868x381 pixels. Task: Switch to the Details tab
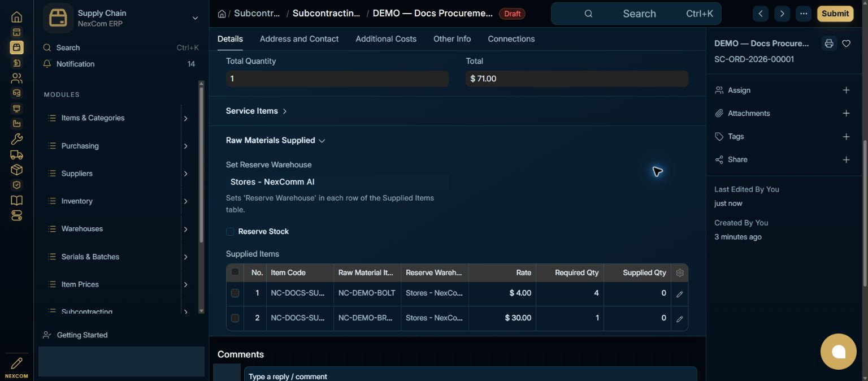point(230,39)
